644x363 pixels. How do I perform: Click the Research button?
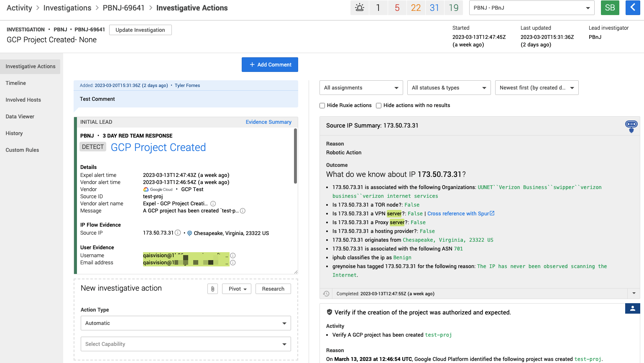tap(273, 289)
